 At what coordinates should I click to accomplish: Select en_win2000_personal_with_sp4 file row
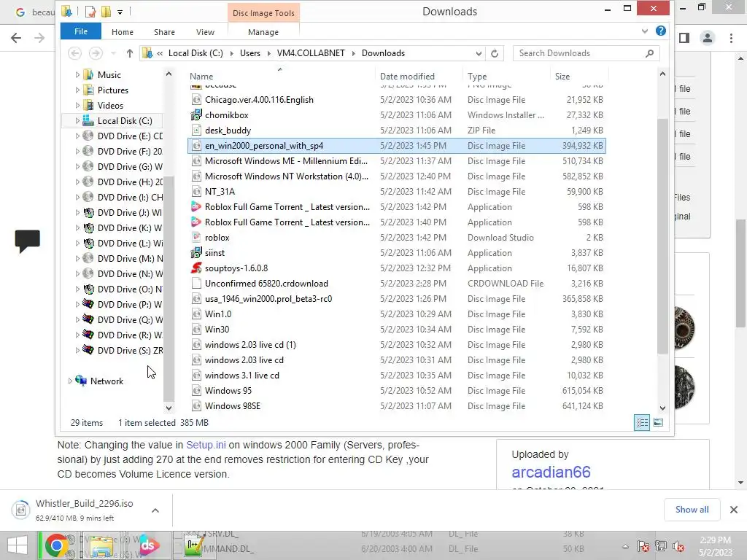(397, 146)
